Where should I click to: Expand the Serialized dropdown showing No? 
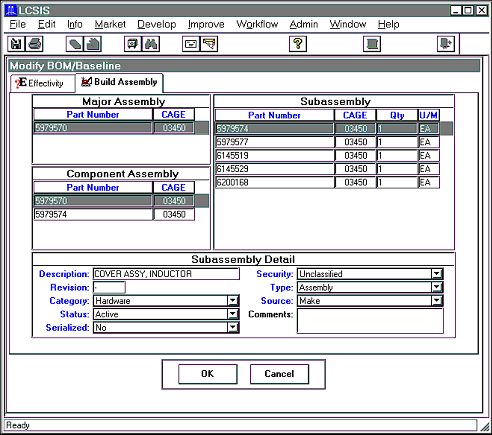(x=233, y=328)
